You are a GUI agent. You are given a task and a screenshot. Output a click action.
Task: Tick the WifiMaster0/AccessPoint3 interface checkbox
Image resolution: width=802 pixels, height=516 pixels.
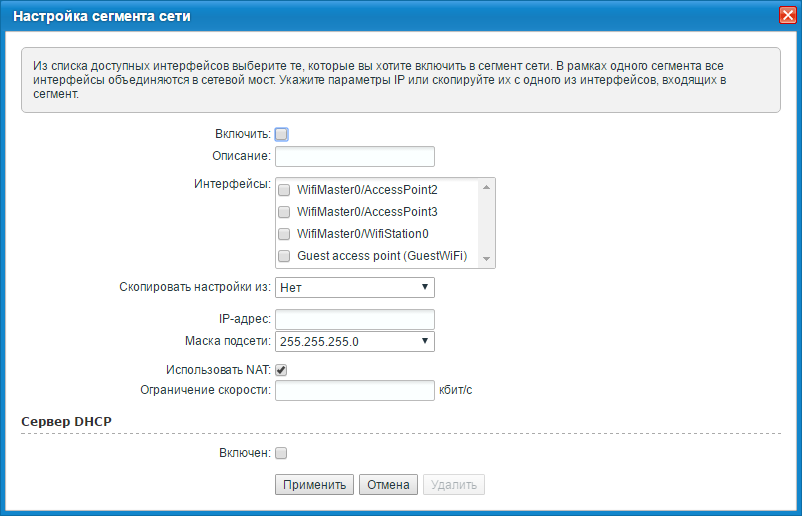284,212
